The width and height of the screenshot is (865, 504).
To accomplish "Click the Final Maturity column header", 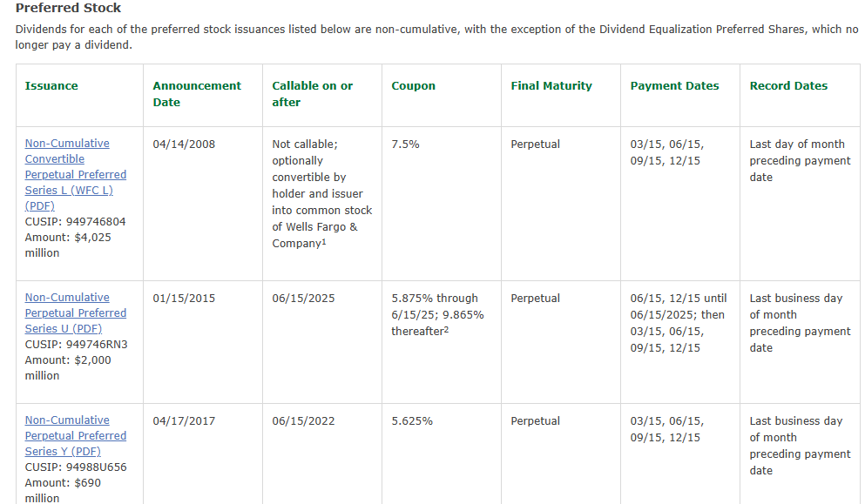I will click(551, 86).
